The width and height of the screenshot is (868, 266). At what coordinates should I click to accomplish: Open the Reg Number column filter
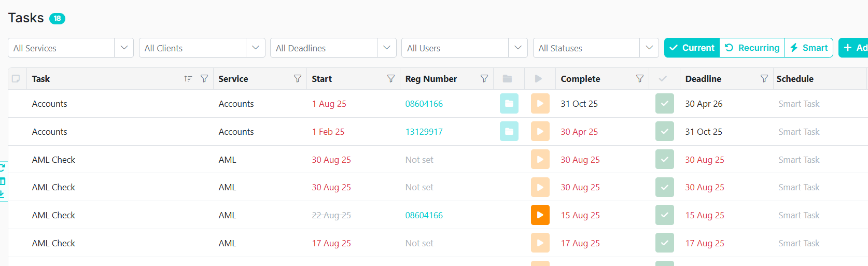click(484, 79)
